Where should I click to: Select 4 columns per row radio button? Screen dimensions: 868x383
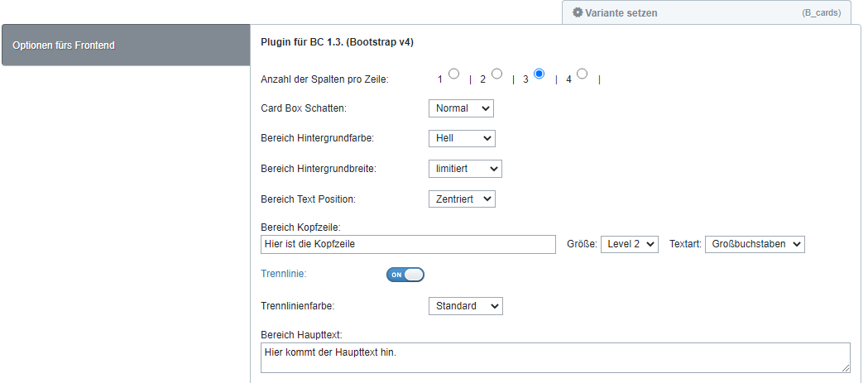[x=583, y=74]
